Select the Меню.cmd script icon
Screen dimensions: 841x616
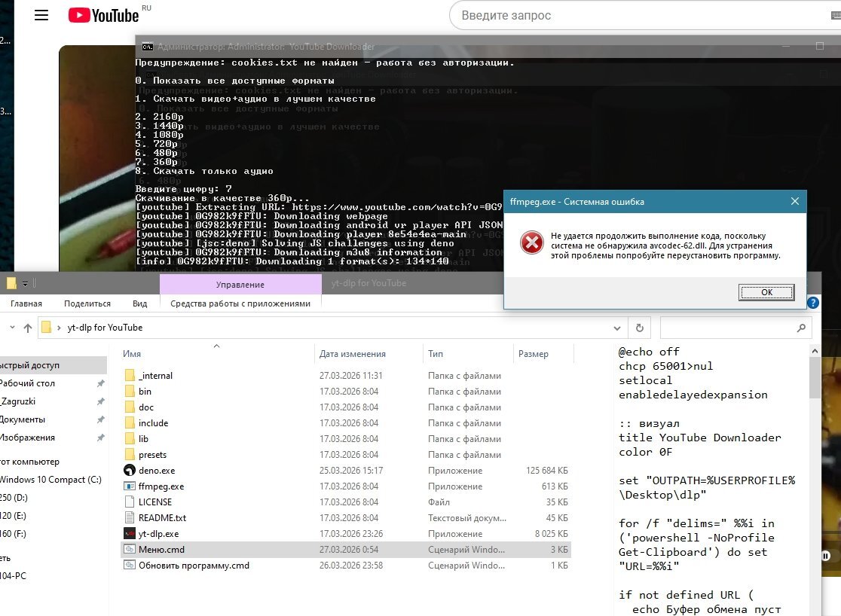tap(130, 550)
